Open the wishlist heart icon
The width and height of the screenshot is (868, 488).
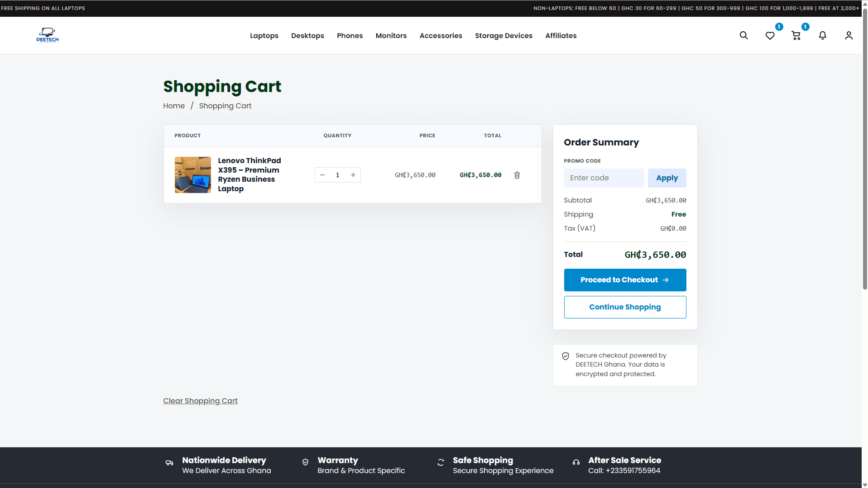(x=770, y=35)
